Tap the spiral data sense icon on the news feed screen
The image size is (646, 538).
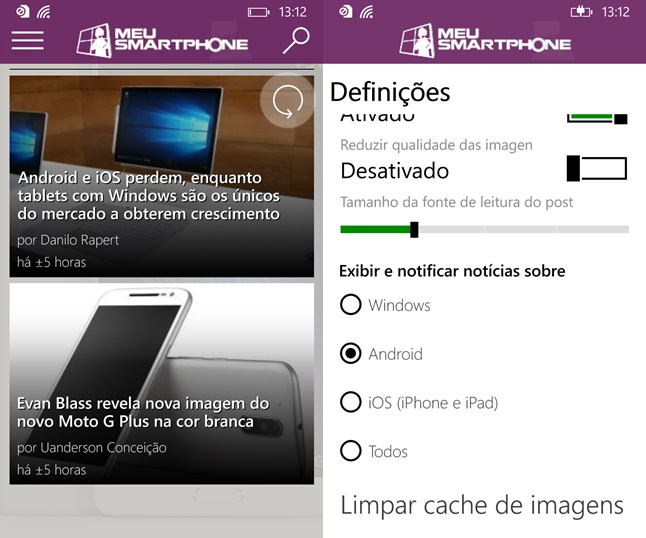(x=23, y=12)
